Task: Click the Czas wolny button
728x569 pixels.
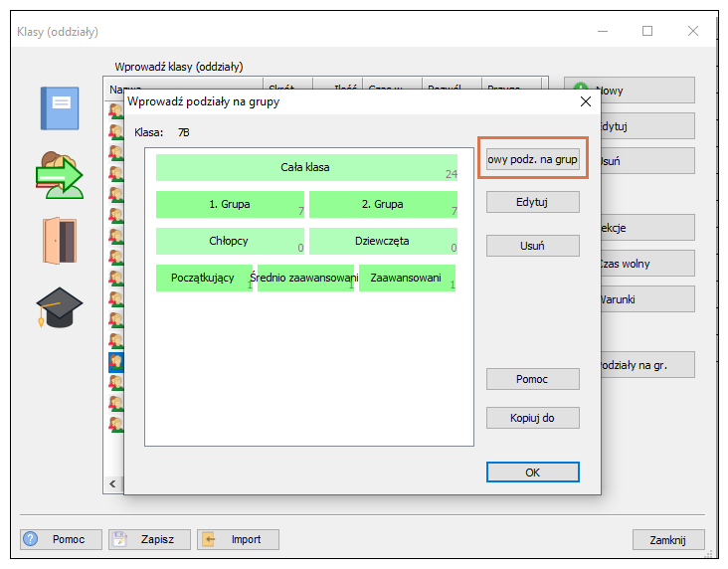Action: (647, 264)
